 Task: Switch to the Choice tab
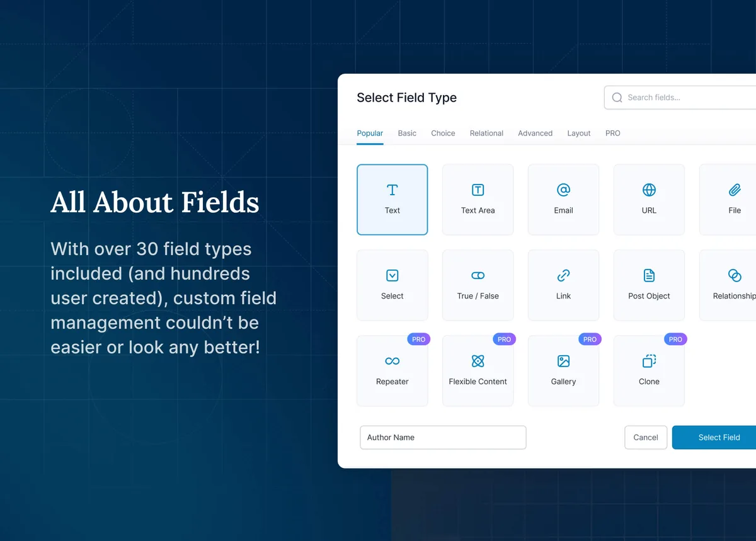click(443, 134)
